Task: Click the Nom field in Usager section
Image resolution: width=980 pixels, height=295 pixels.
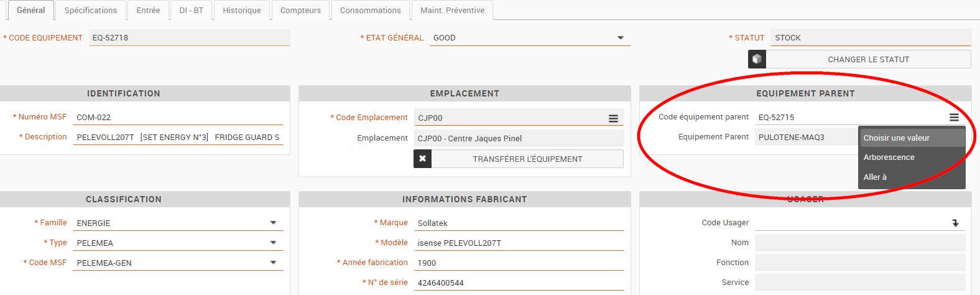Action: (x=860, y=243)
